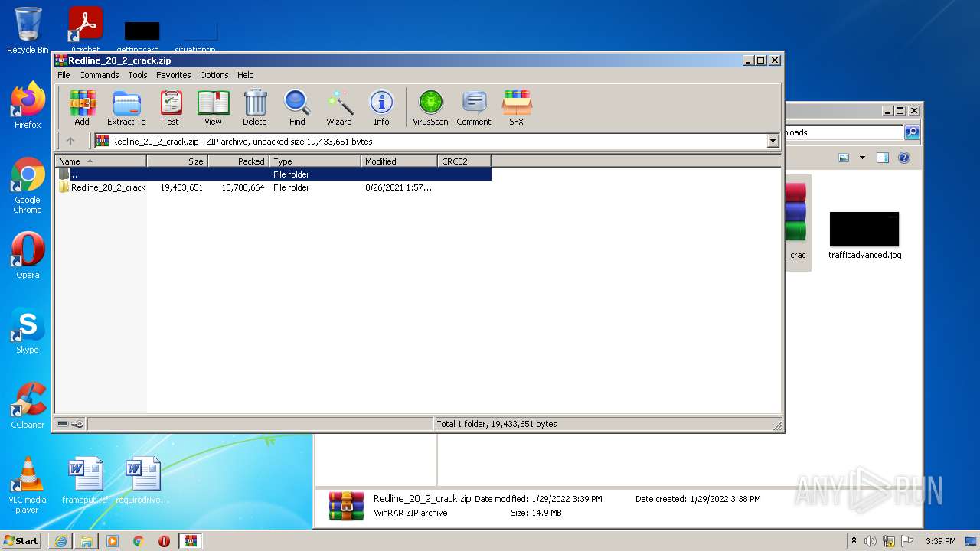This screenshot has height=551, width=980.
Task: Click the Add toolbar icon in WinRAR
Action: click(82, 108)
